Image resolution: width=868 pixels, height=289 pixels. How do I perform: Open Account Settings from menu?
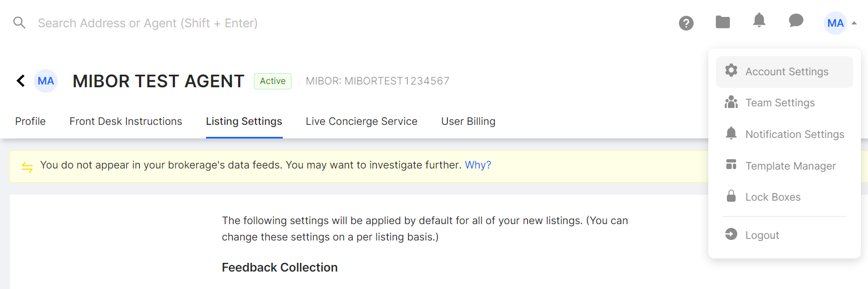click(786, 71)
